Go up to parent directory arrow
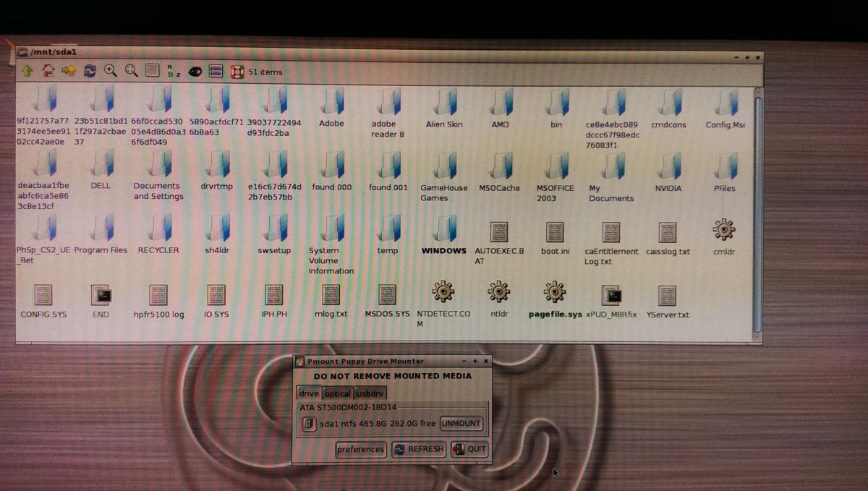The width and height of the screenshot is (868, 491). (27, 71)
